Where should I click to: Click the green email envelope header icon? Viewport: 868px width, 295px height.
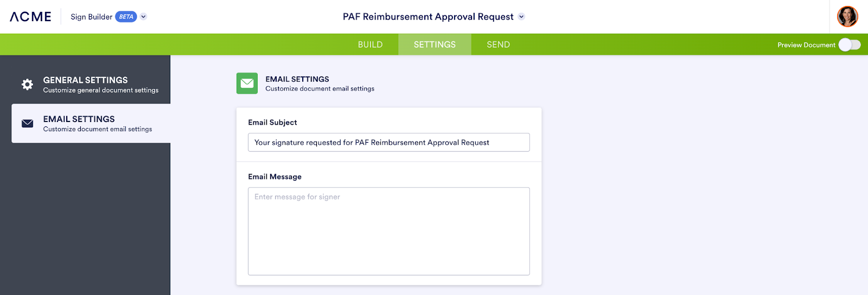247,84
